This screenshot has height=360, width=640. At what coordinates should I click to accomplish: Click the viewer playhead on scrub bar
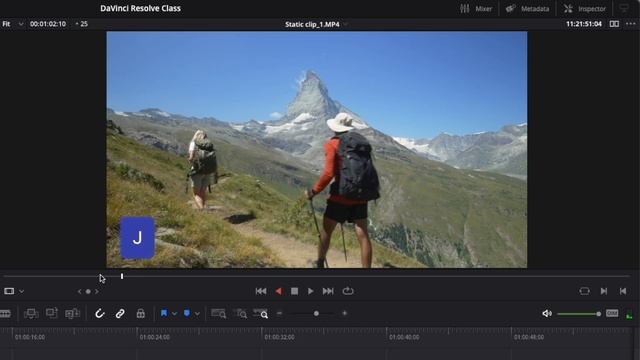tap(122, 276)
